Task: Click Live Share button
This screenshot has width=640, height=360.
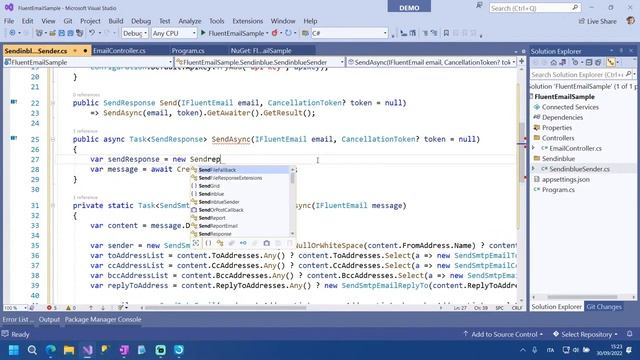Action: click(598, 21)
